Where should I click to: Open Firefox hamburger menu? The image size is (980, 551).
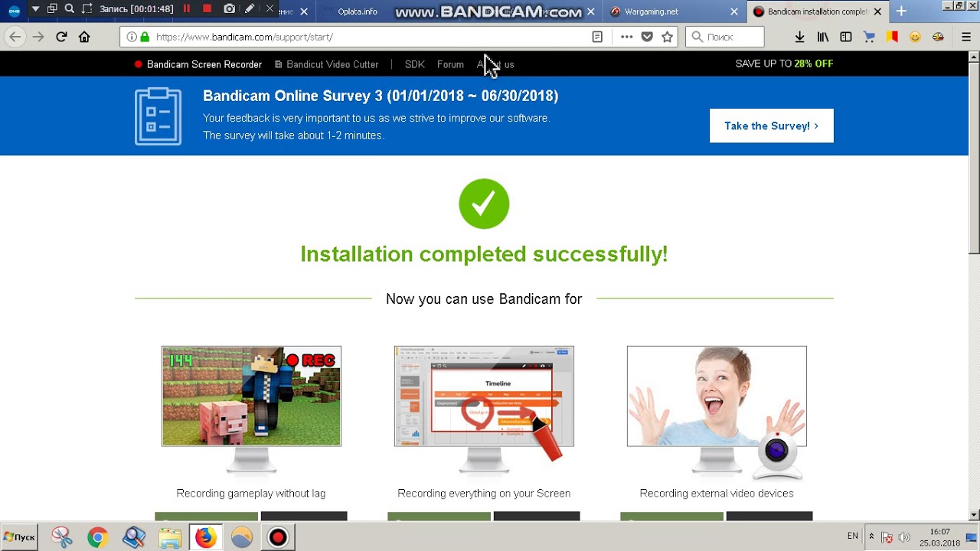pos(965,37)
